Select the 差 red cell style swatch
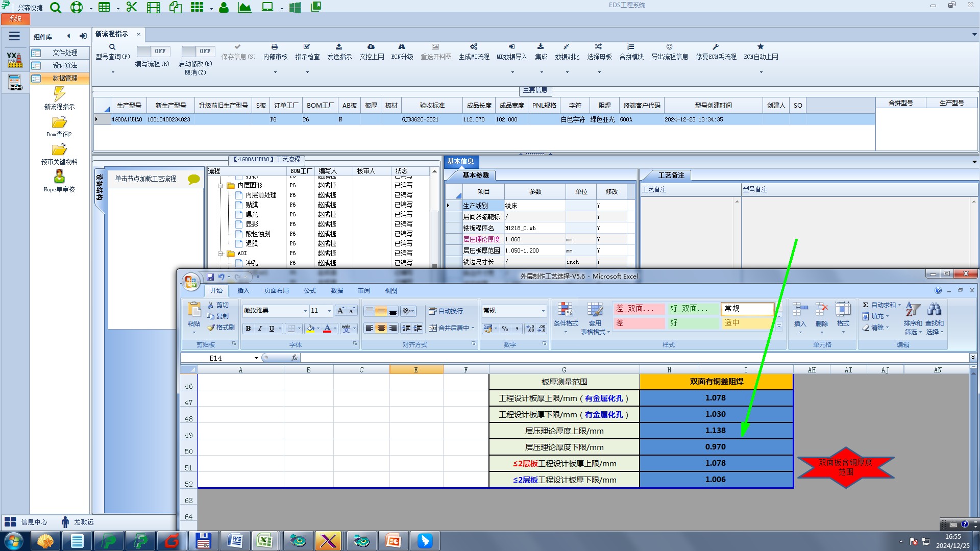 pyautogui.click(x=639, y=323)
